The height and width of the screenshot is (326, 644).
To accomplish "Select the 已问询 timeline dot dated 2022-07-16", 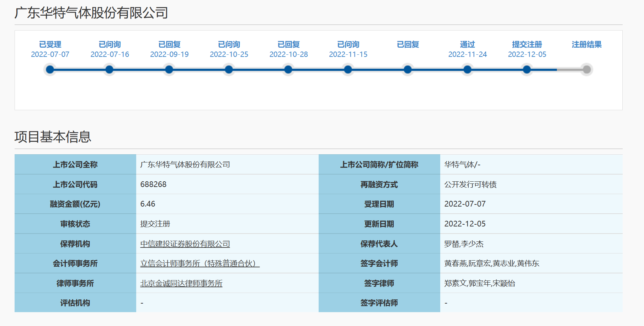I will pyautogui.click(x=110, y=70).
